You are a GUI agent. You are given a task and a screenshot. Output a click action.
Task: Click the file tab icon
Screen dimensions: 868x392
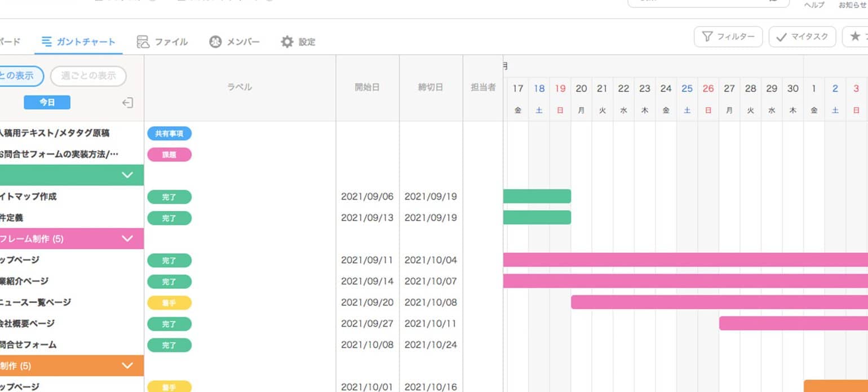pyautogui.click(x=143, y=42)
